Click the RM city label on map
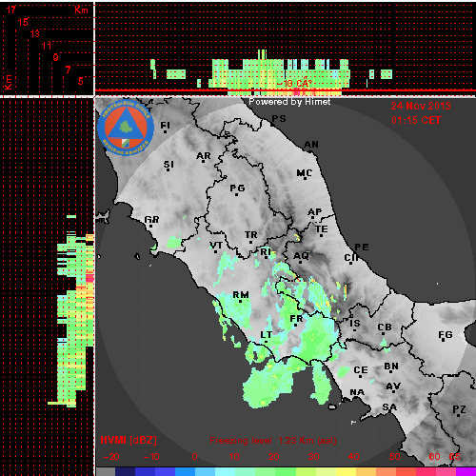 241,295
